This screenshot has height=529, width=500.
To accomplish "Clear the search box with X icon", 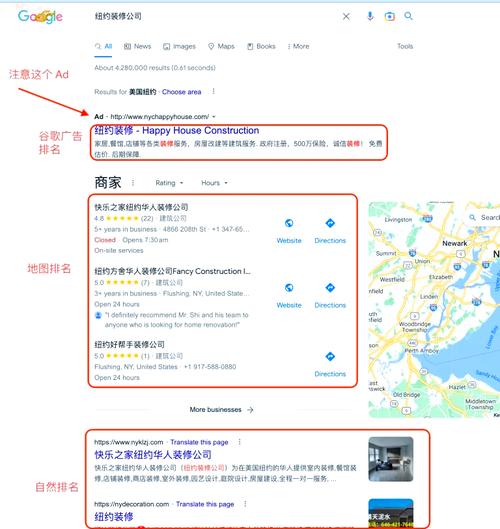I will click(x=346, y=16).
